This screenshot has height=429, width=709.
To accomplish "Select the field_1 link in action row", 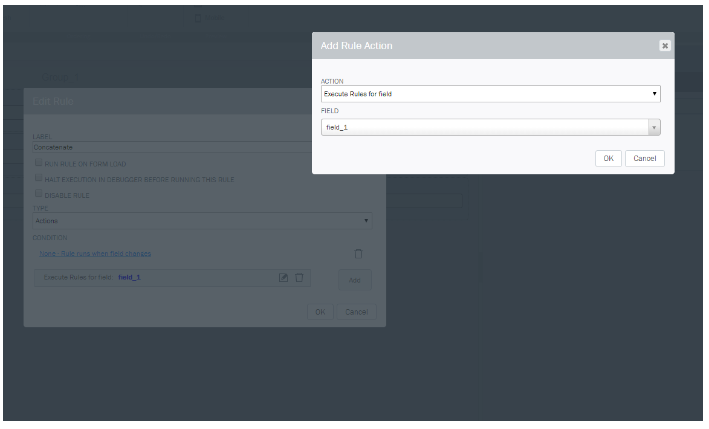I will click(x=129, y=277).
